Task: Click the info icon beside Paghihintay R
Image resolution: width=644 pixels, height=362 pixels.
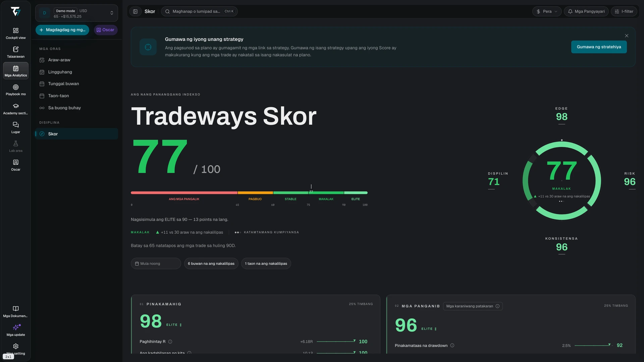Action: pyautogui.click(x=170, y=342)
